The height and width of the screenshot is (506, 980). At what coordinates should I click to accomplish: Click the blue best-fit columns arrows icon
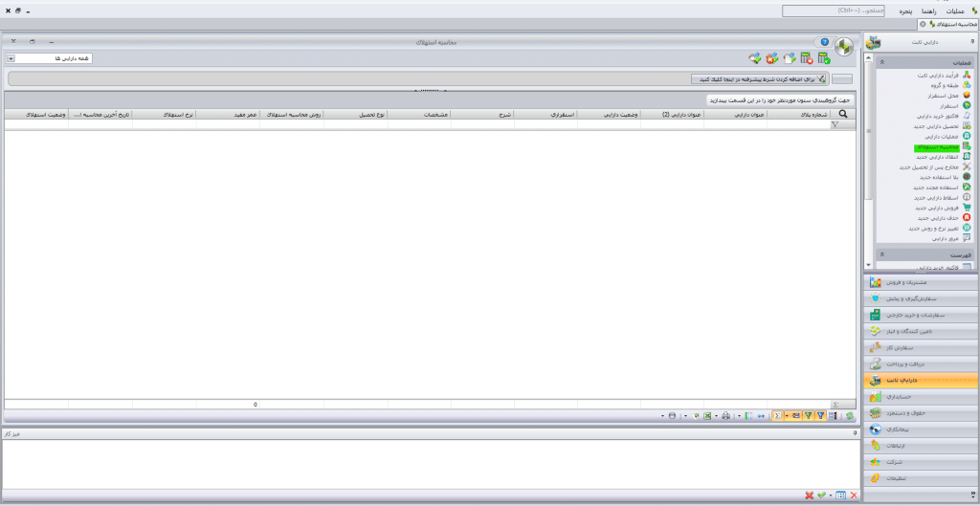[x=761, y=415]
